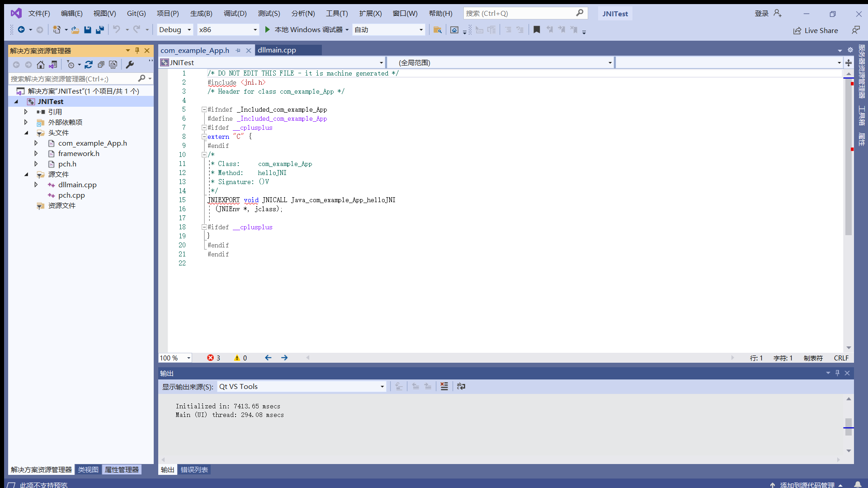
Task: Collapse the #ifdef region at line 18
Action: click(x=204, y=227)
